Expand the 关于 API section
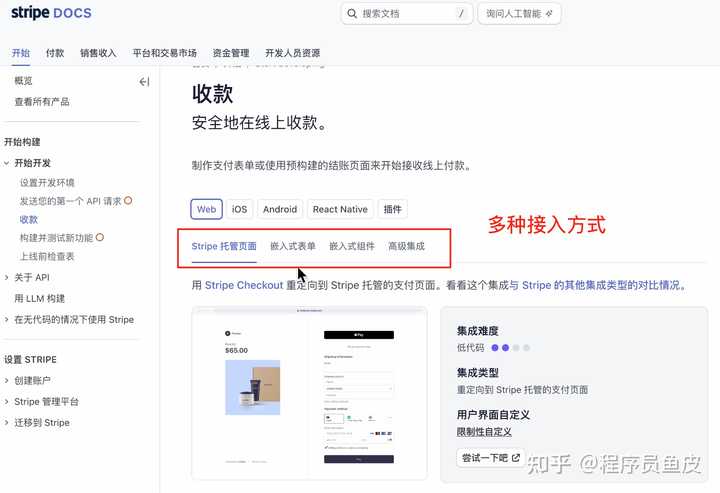The width and height of the screenshot is (720, 493). coord(8,278)
